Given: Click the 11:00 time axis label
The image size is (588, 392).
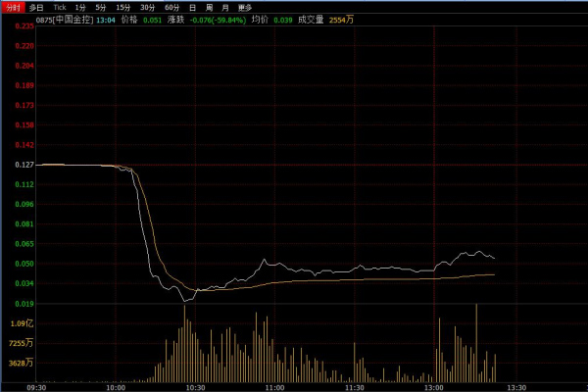Looking at the screenshot, I should [x=274, y=388].
